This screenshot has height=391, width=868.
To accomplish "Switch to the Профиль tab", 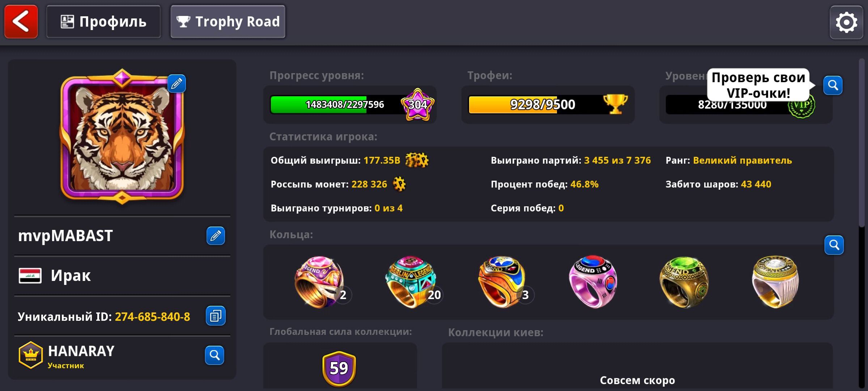I will click(103, 22).
